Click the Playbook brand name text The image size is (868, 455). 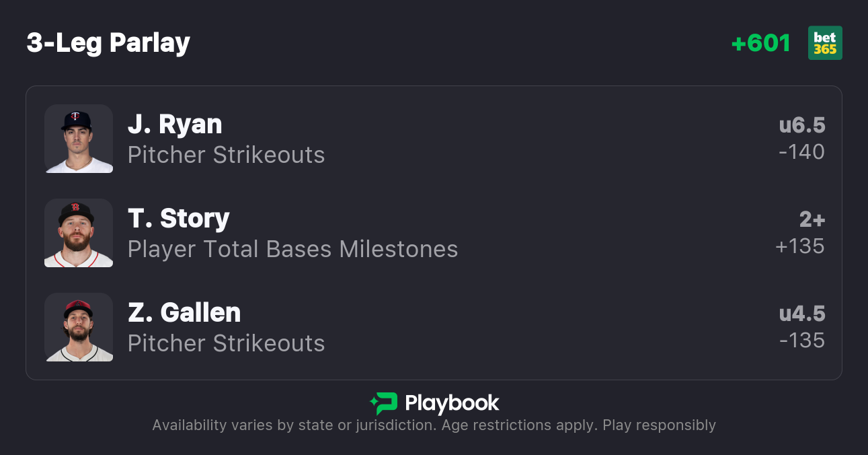452,403
